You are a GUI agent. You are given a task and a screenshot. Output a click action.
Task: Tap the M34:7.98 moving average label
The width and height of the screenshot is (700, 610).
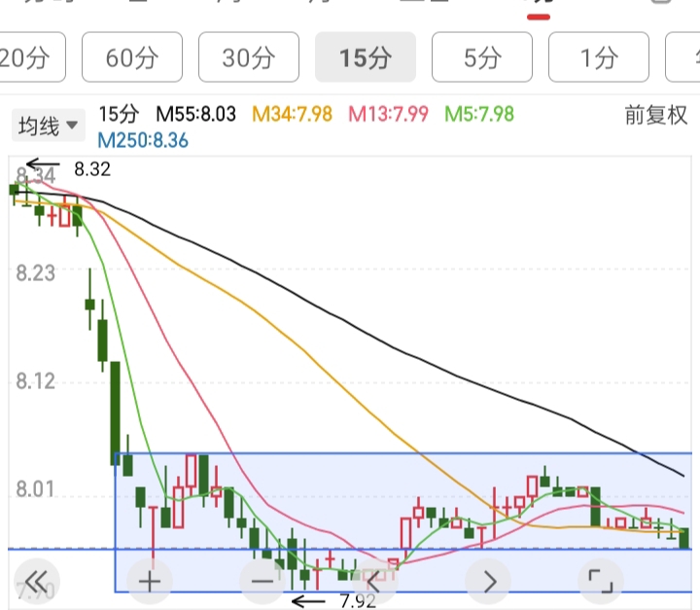click(x=293, y=115)
